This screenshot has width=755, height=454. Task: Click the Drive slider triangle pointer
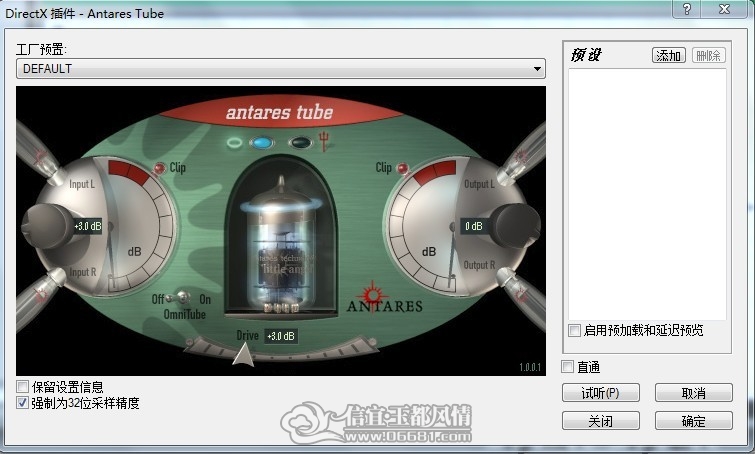(243, 355)
